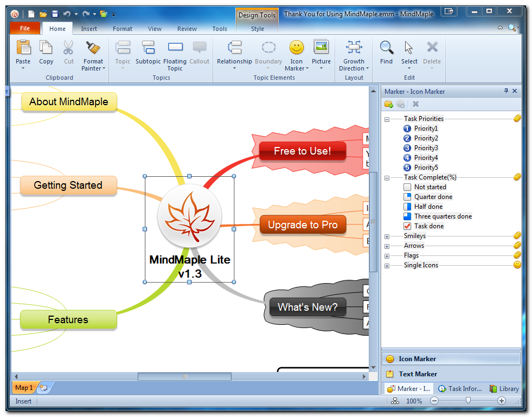The image size is (532, 417).
Task: Open the Paste dropdown arrow
Action: click(23, 68)
